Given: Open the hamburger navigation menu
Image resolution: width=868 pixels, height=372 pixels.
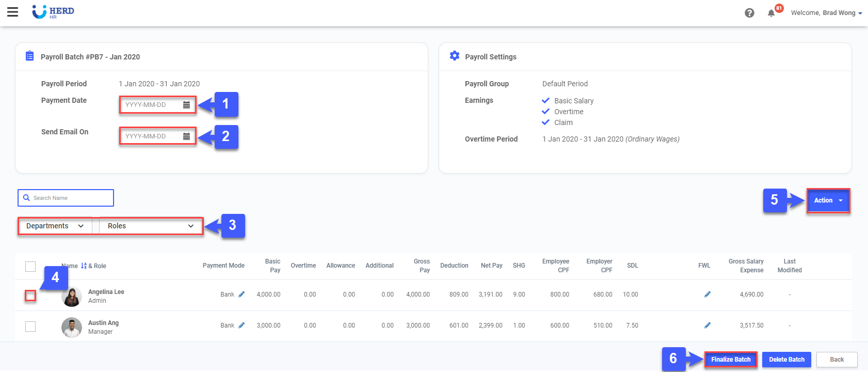Looking at the screenshot, I should click(x=13, y=12).
